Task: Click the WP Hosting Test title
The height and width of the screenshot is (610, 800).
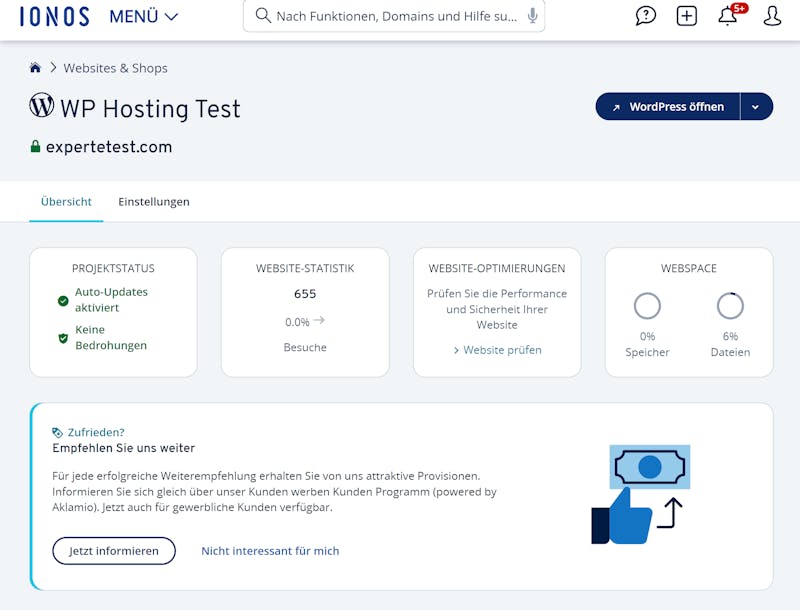Action: coord(151,109)
